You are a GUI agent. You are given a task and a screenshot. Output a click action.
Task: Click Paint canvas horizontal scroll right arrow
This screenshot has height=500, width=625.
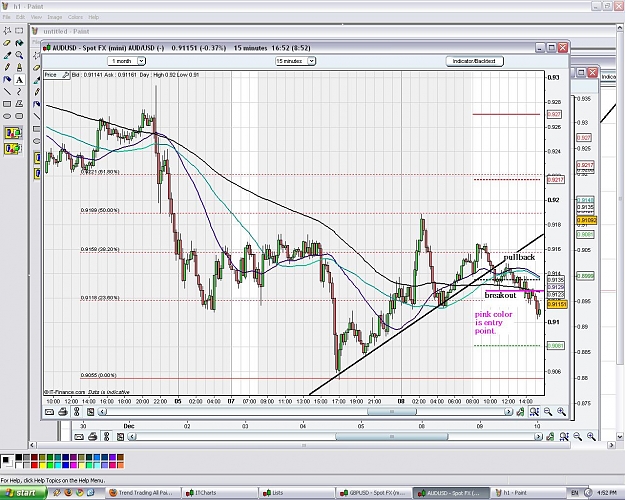(611, 445)
